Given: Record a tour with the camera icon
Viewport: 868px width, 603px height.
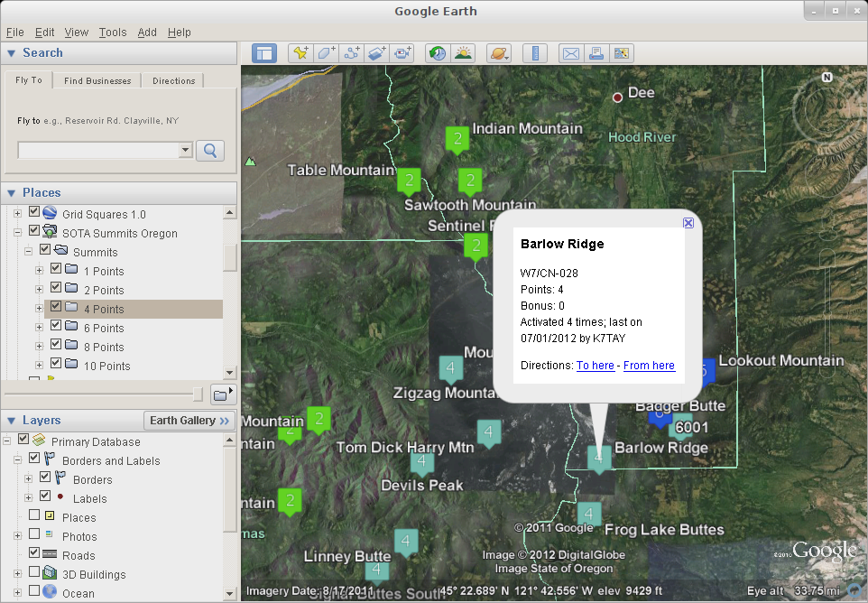Looking at the screenshot, I should pyautogui.click(x=402, y=53).
